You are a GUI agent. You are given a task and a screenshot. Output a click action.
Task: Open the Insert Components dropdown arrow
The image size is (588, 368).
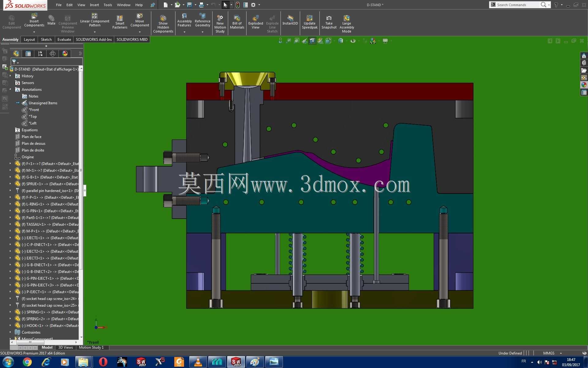point(34,32)
